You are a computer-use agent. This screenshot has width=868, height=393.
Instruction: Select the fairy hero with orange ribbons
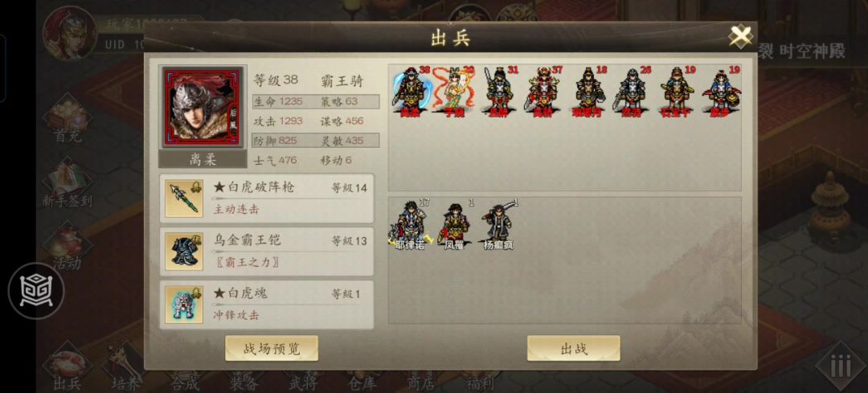[x=454, y=90]
